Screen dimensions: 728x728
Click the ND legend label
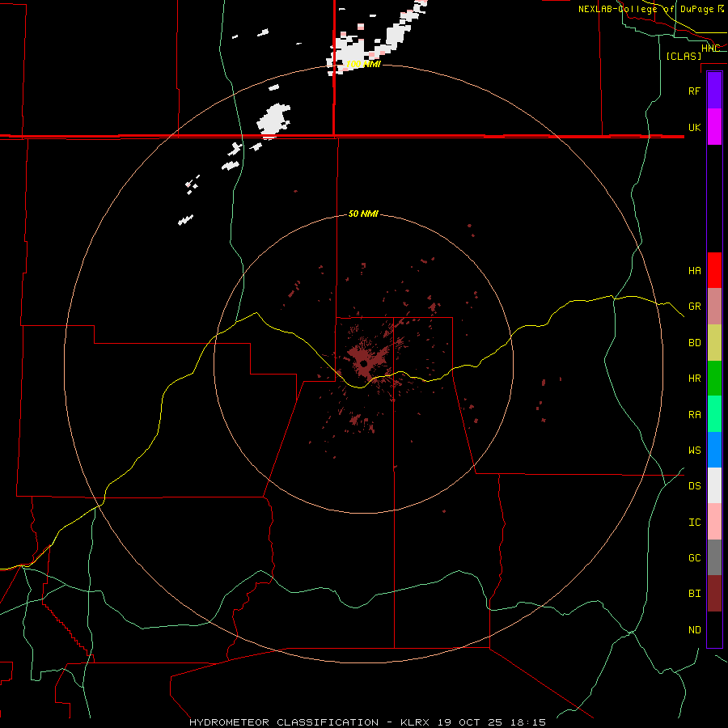[694, 630]
